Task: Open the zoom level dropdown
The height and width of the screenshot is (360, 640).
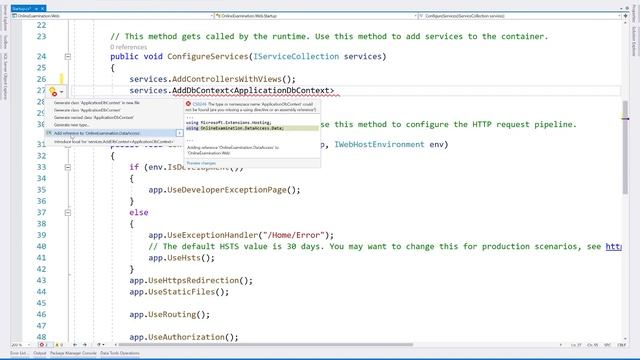Action: coord(20,345)
